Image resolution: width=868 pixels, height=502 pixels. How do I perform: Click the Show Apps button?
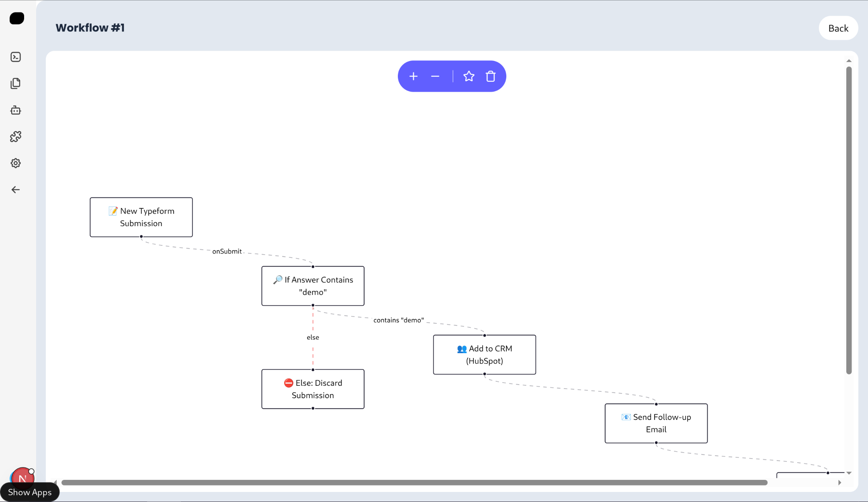(30, 492)
